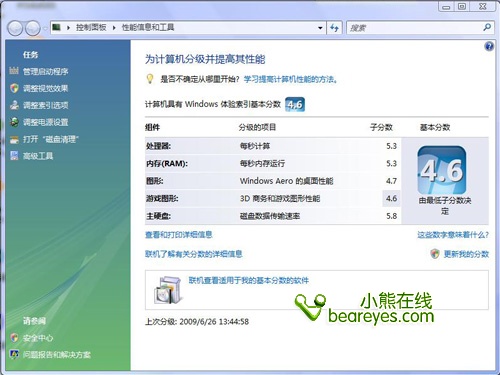Click shield icon next to 调整视觉效果
The height and width of the screenshot is (375, 500).
[x=14, y=88]
